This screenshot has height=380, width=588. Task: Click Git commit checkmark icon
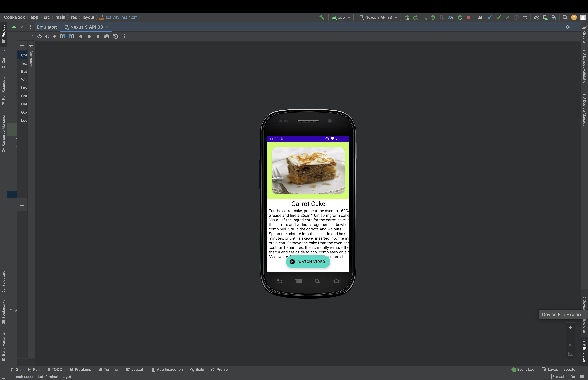499,17
